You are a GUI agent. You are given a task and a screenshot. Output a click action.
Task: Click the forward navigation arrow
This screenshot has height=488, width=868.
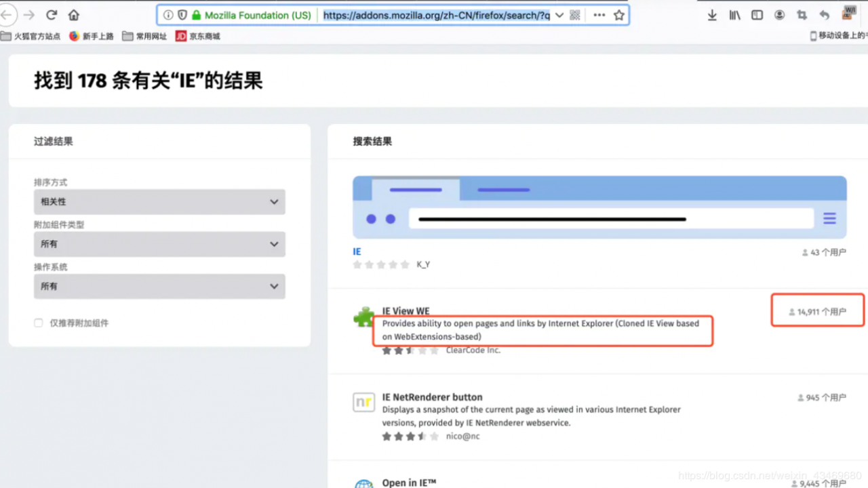coord(28,15)
